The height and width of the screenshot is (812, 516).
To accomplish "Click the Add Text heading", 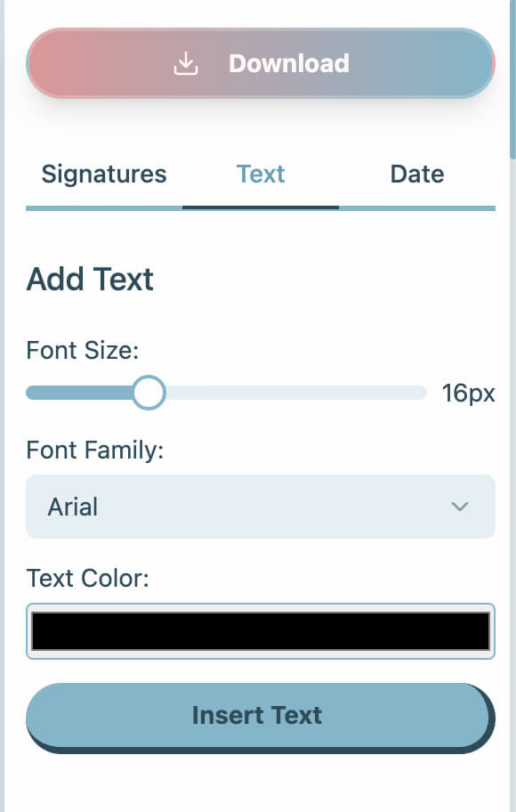I will 90,279.
